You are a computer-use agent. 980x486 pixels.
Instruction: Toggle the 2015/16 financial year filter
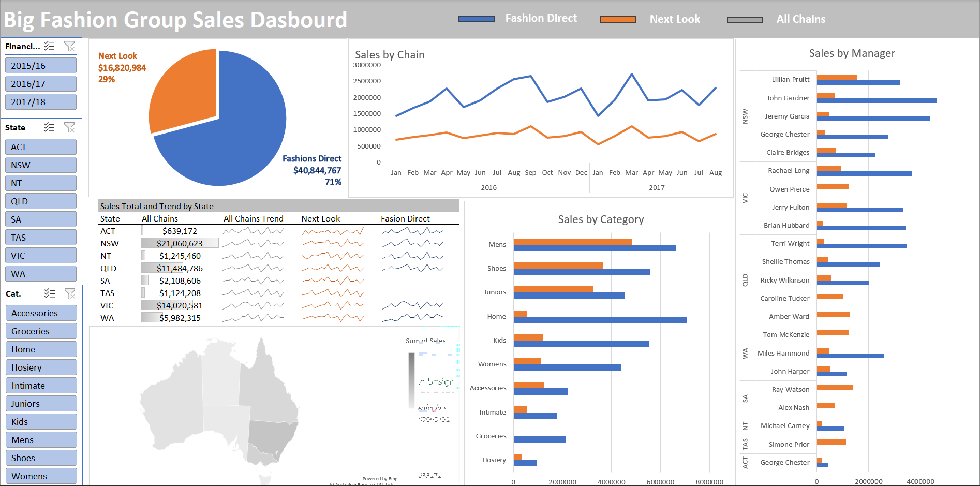[41, 66]
